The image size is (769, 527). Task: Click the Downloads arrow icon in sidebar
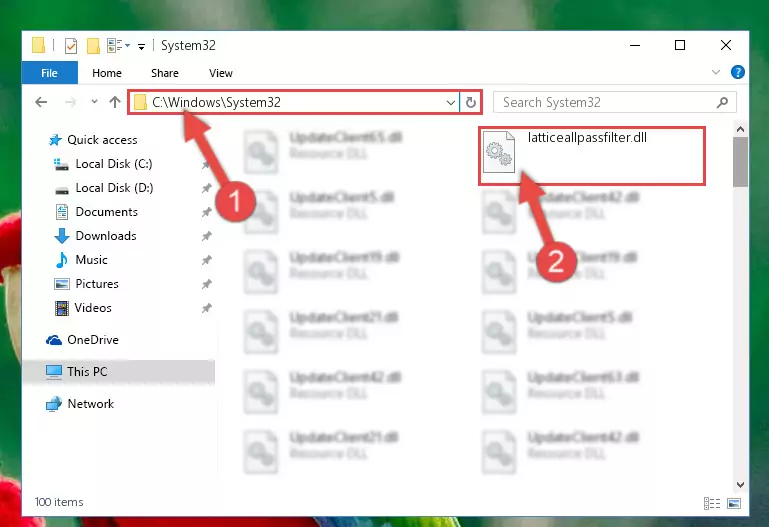coord(62,236)
